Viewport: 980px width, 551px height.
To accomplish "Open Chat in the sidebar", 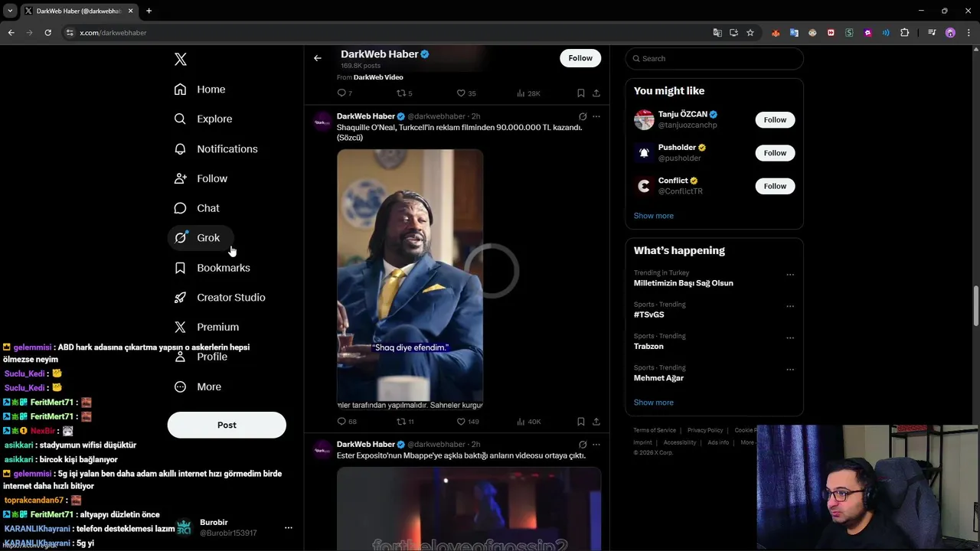I will [197, 208].
